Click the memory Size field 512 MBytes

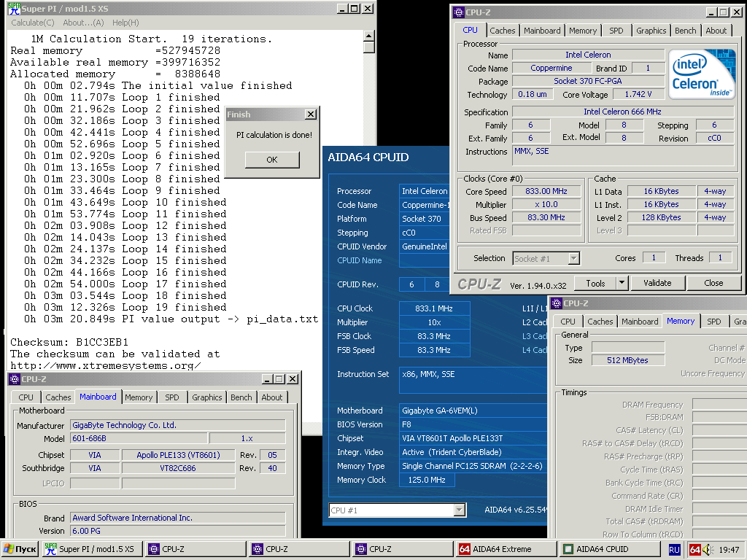pos(628,360)
